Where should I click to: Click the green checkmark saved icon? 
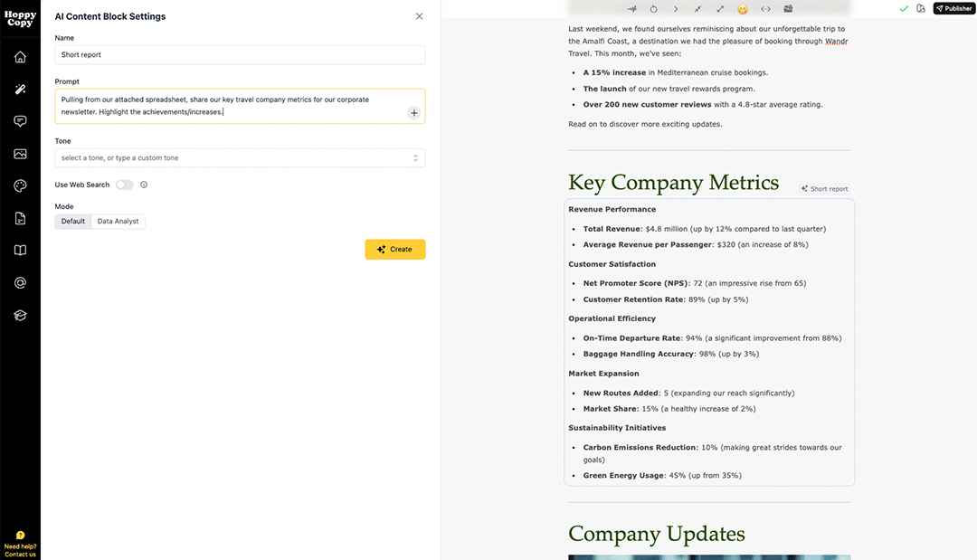click(x=904, y=9)
